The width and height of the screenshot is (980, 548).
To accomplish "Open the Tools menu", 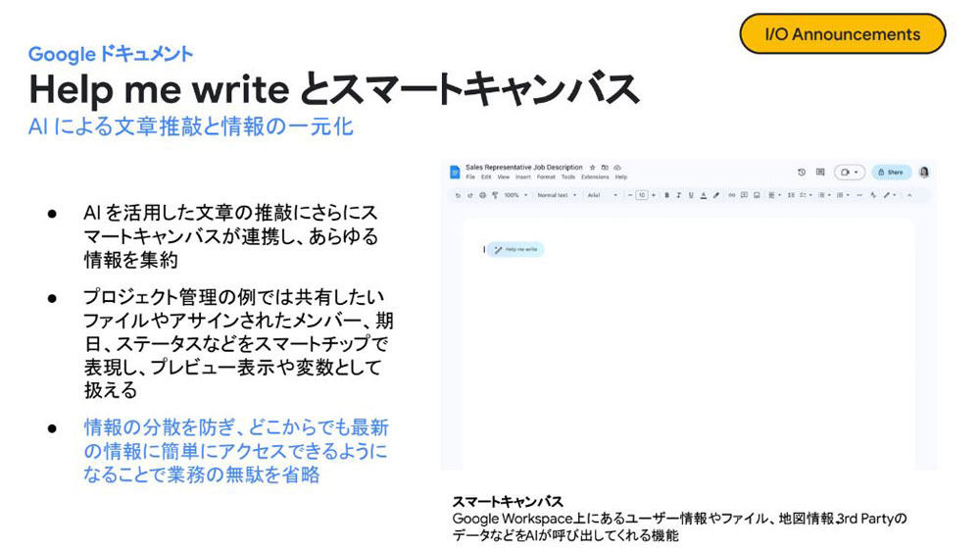I will tap(567, 176).
